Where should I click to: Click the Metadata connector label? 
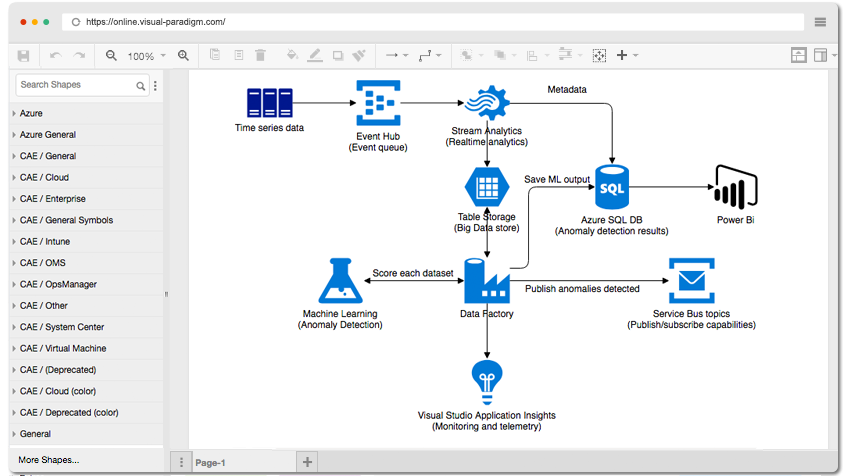[x=567, y=90]
